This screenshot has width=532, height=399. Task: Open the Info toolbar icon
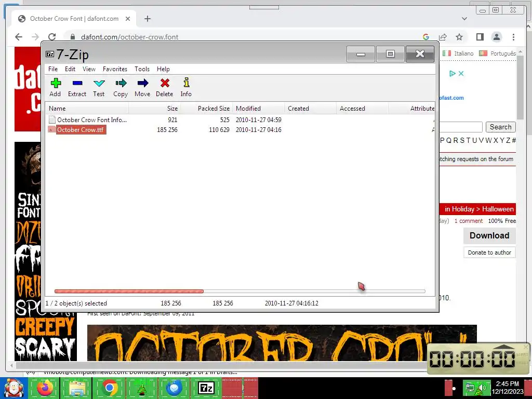tap(186, 87)
